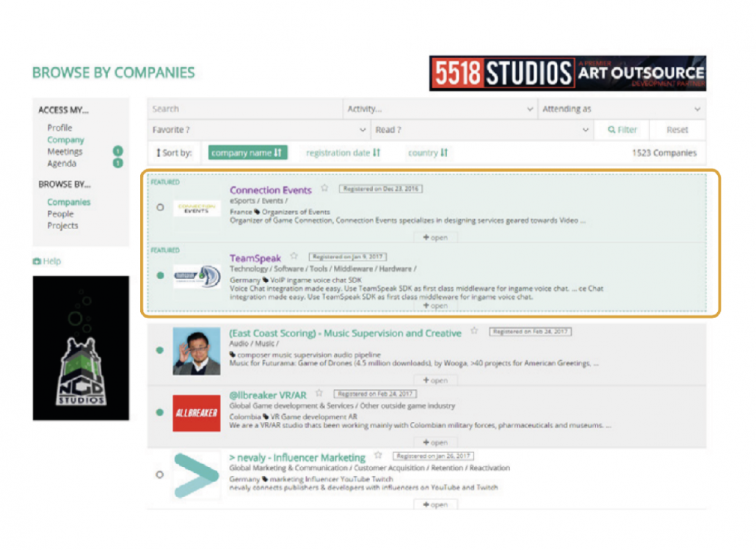Toggle the nevaly status circle
The image size is (756, 550).
159,475
